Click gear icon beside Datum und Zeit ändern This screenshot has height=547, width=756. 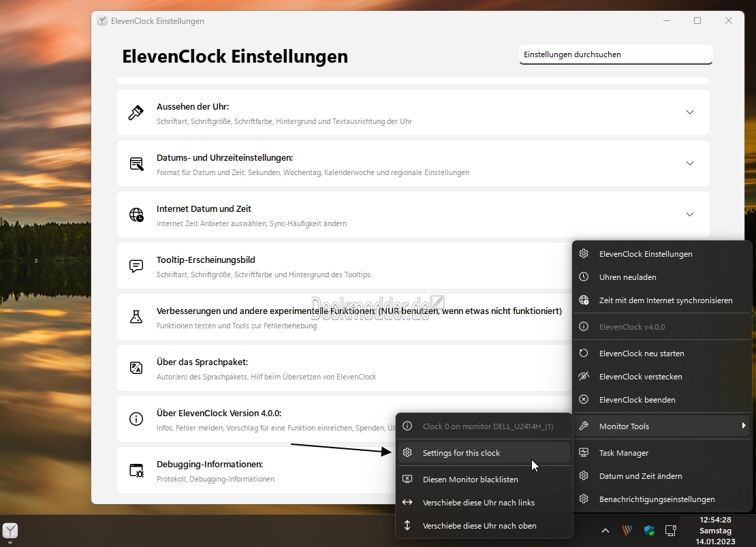584,475
